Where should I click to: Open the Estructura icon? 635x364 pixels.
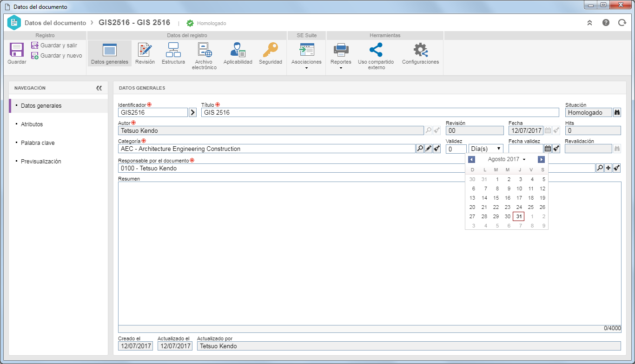pyautogui.click(x=173, y=50)
